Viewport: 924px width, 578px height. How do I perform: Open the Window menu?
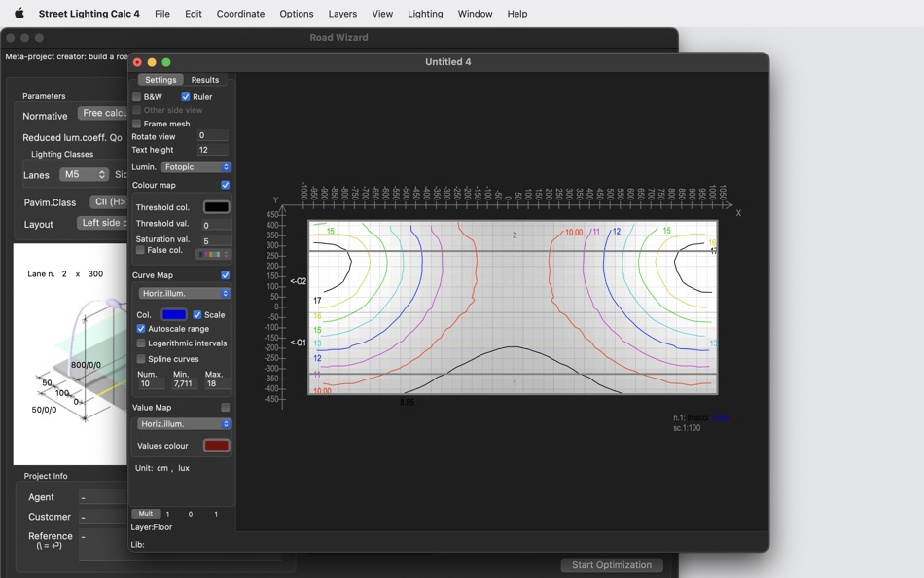coord(475,14)
